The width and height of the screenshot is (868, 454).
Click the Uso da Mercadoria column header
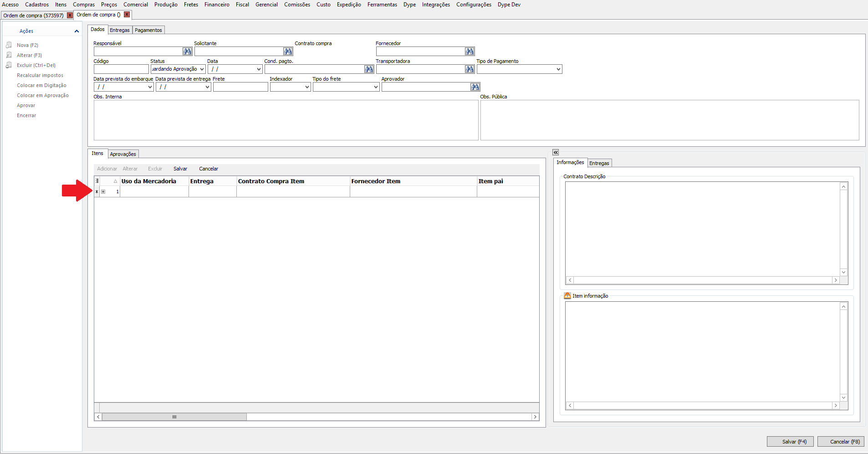tap(154, 181)
